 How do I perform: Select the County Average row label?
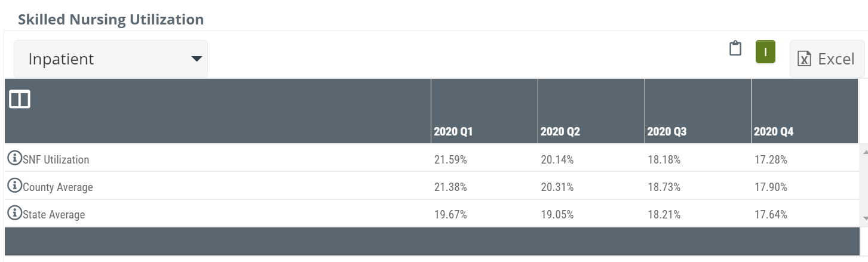[58, 187]
